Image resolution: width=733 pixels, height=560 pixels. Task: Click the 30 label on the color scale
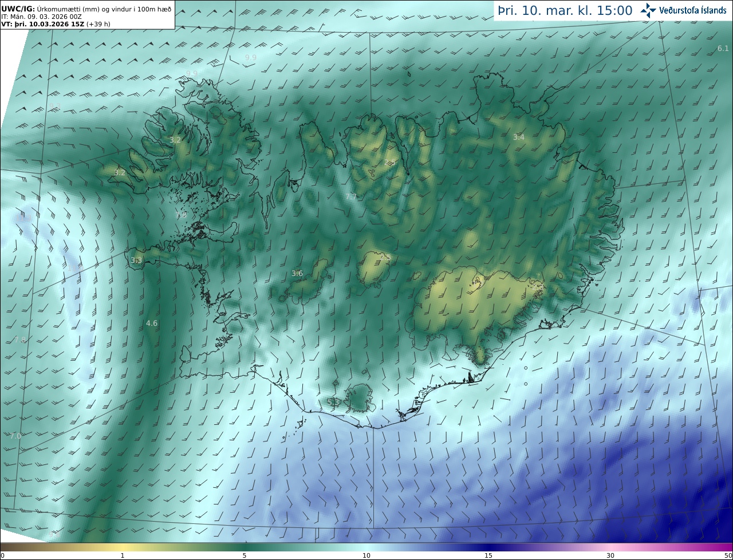click(610, 555)
